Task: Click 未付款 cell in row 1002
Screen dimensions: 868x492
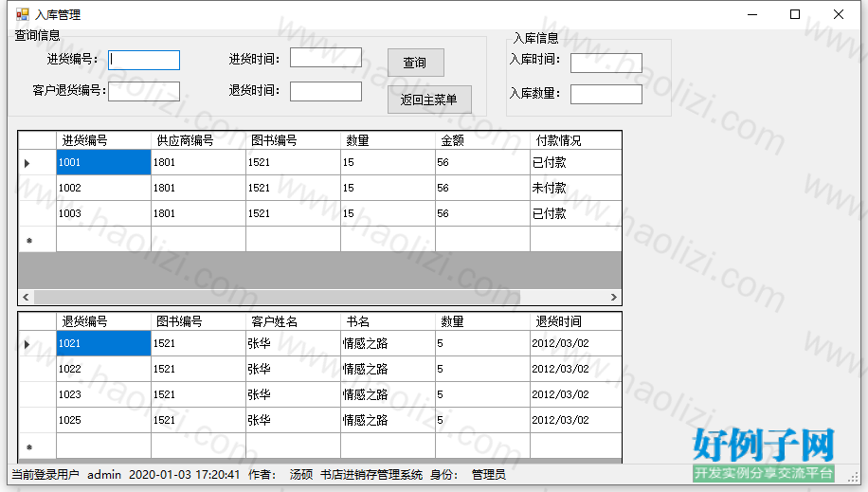Action: [576, 188]
